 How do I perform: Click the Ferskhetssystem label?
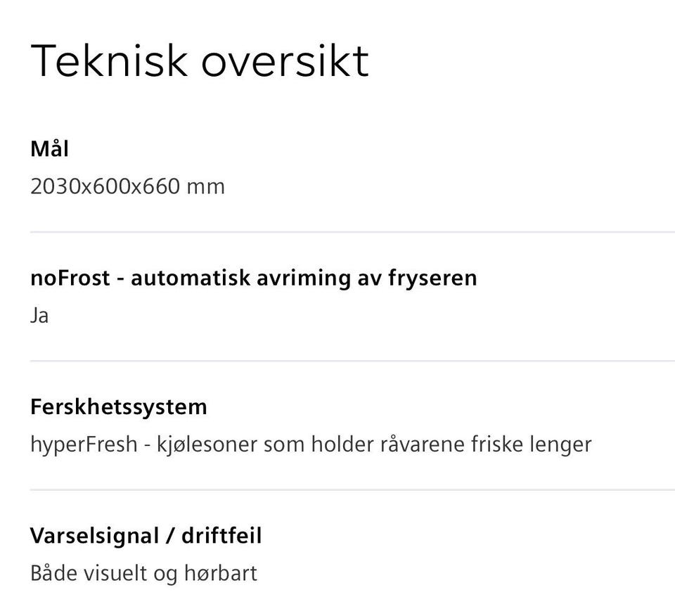click(x=119, y=407)
